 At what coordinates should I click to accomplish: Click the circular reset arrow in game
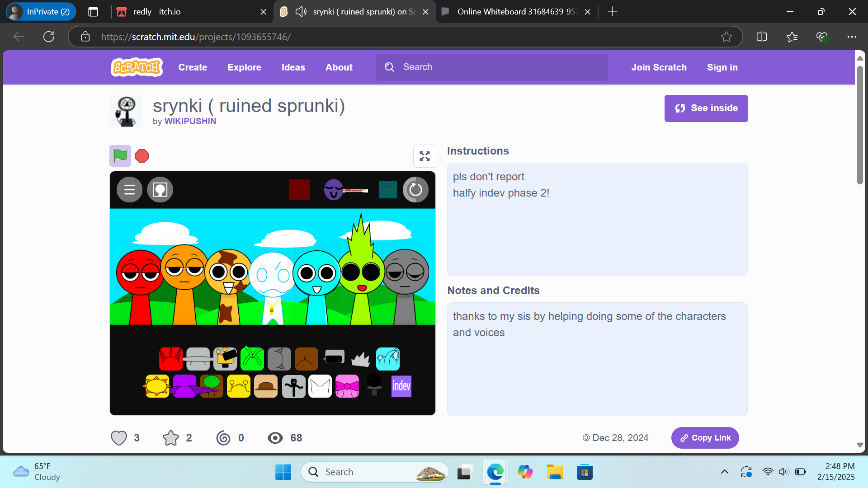(415, 190)
